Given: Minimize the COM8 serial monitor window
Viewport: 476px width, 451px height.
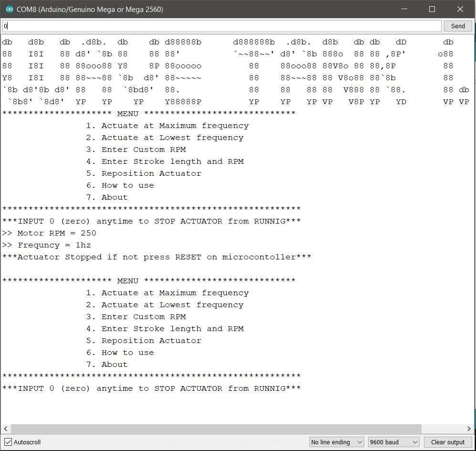Looking at the screenshot, I should click(404, 9).
